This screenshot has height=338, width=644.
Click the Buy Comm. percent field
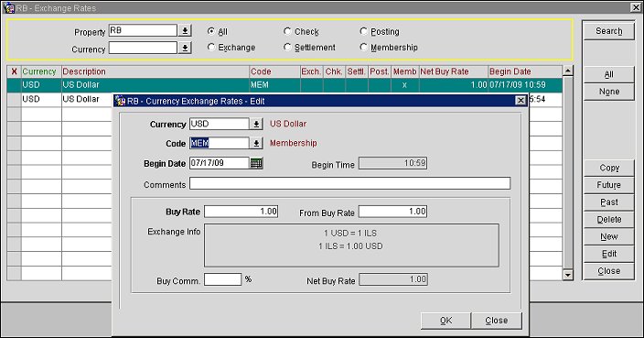point(222,279)
